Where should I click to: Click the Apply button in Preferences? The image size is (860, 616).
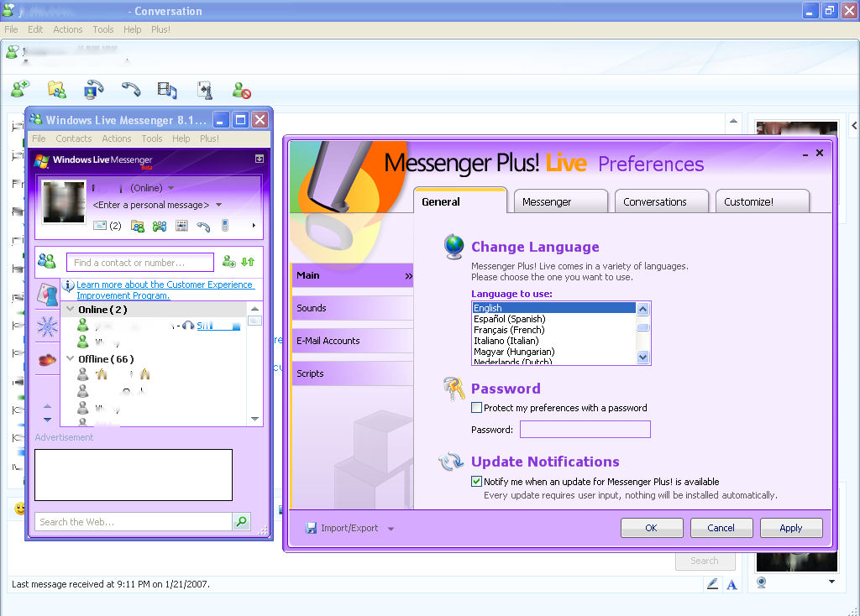790,528
